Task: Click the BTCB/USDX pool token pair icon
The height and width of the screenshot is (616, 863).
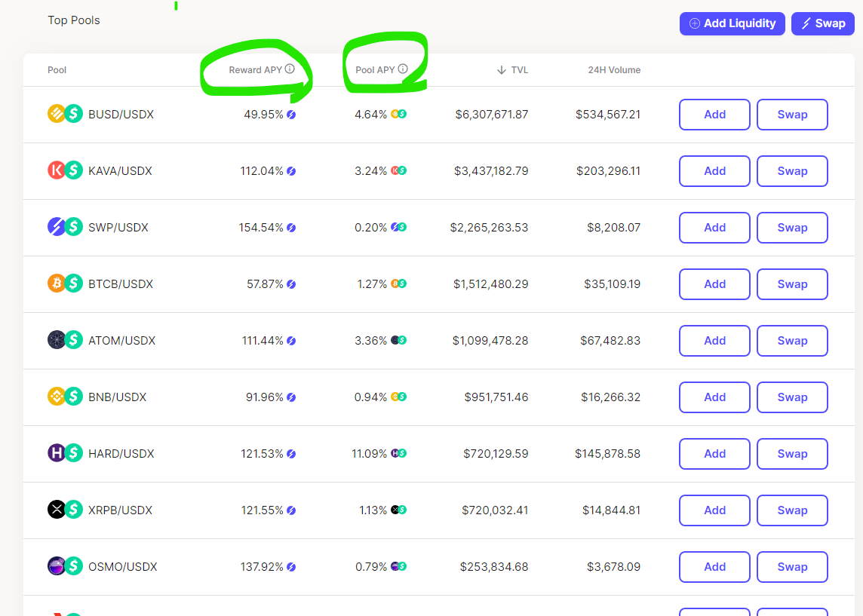Action: 65,283
